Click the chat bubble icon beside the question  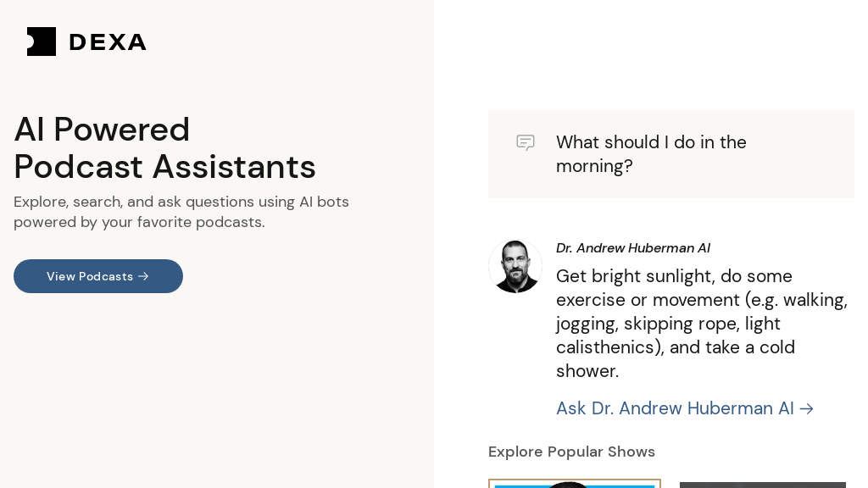(526, 142)
